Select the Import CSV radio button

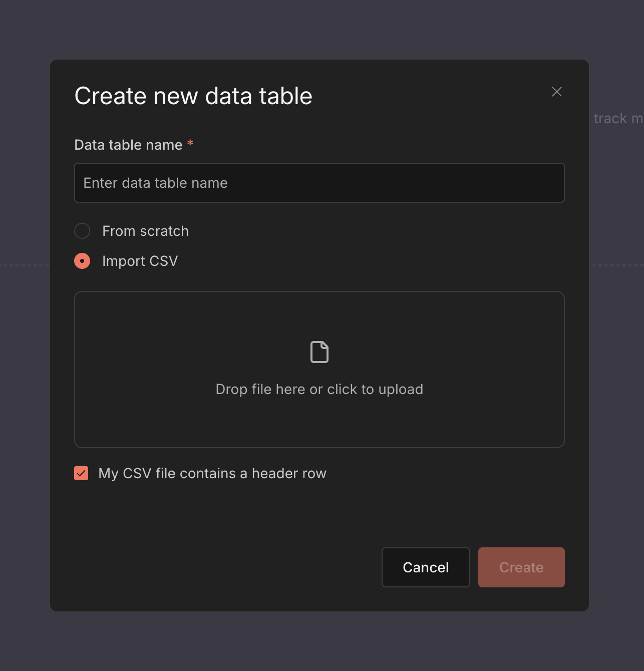coord(82,261)
